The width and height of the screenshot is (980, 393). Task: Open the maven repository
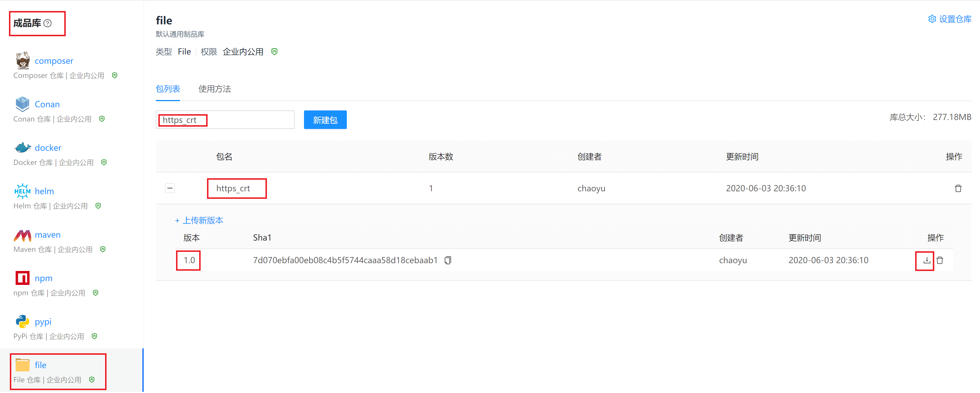pos(47,234)
